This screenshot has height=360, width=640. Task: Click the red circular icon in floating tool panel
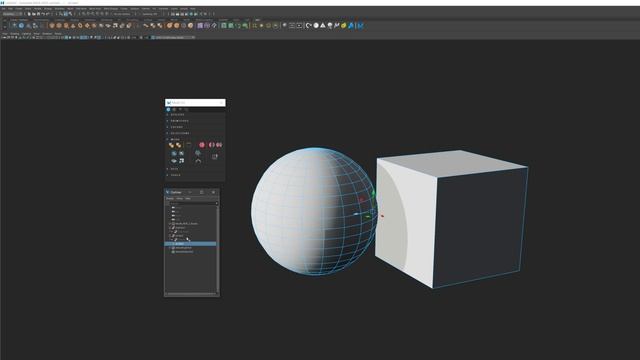coord(202,145)
